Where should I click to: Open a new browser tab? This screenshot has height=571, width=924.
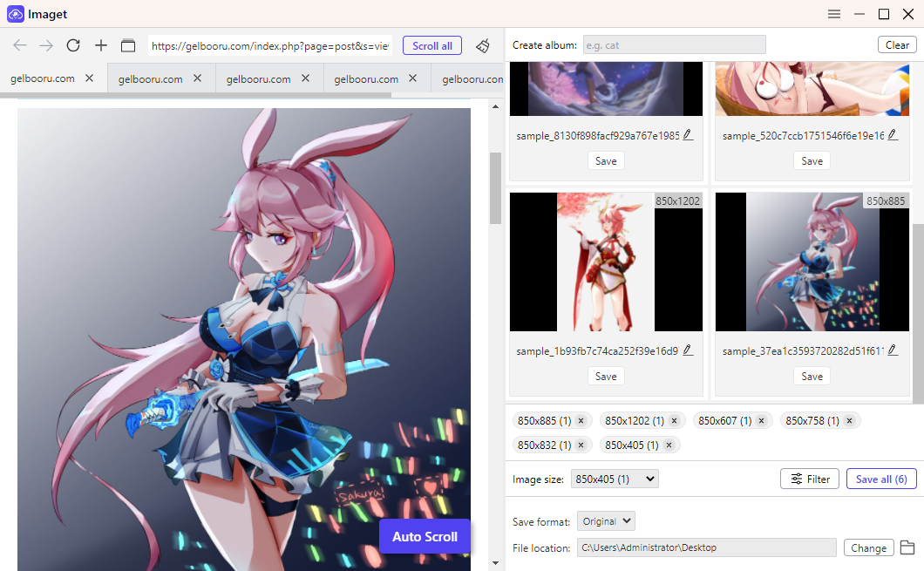coord(101,45)
